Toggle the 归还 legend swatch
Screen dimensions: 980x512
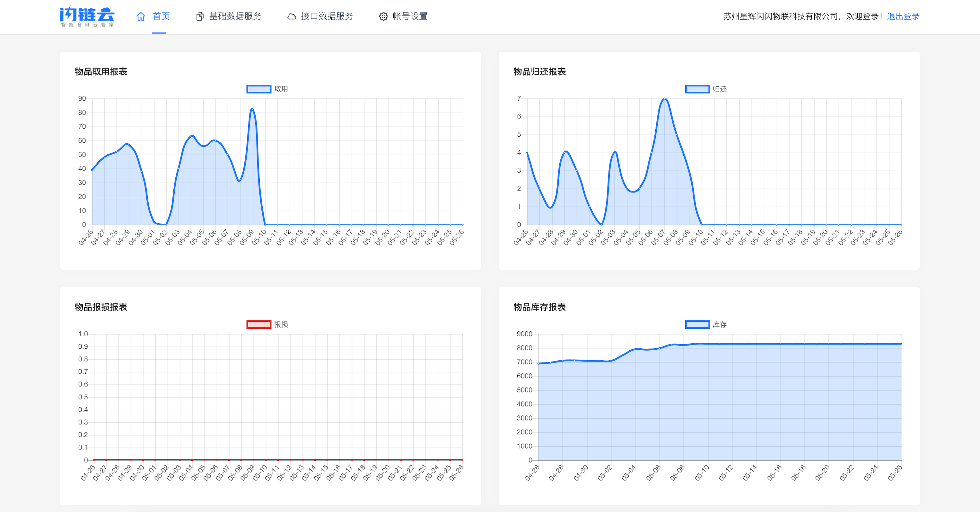(697, 89)
